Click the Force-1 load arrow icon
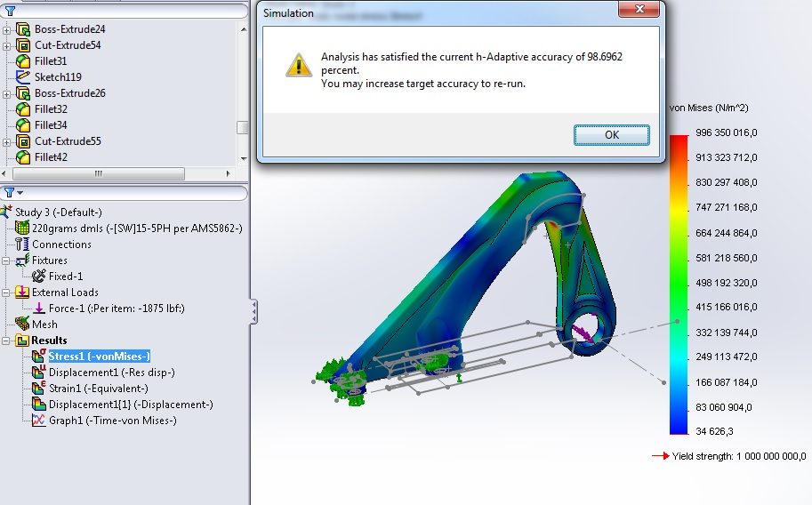Screen dimensions: 812x505 pyautogui.click(x=39, y=309)
